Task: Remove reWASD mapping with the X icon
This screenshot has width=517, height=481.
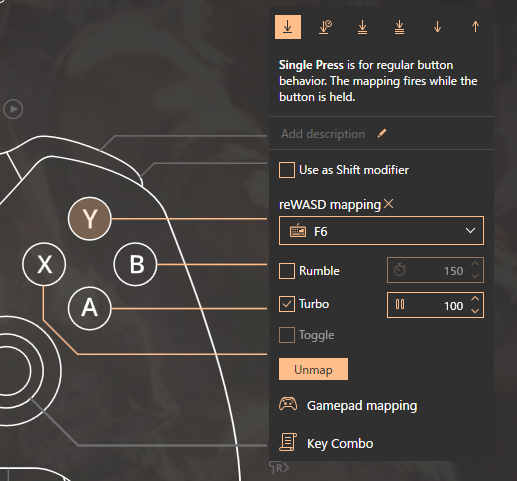Action: [x=389, y=204]
